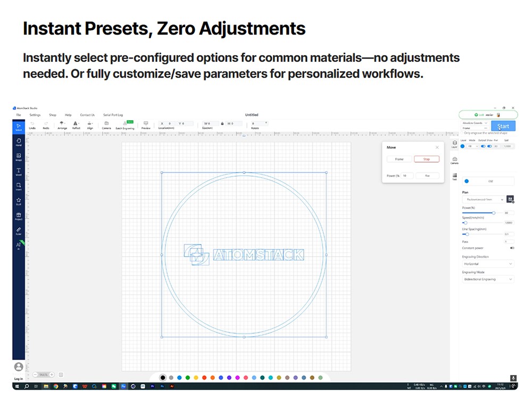
Task: Open the Serial Port Log menu
Action: (x=113, y=115)
